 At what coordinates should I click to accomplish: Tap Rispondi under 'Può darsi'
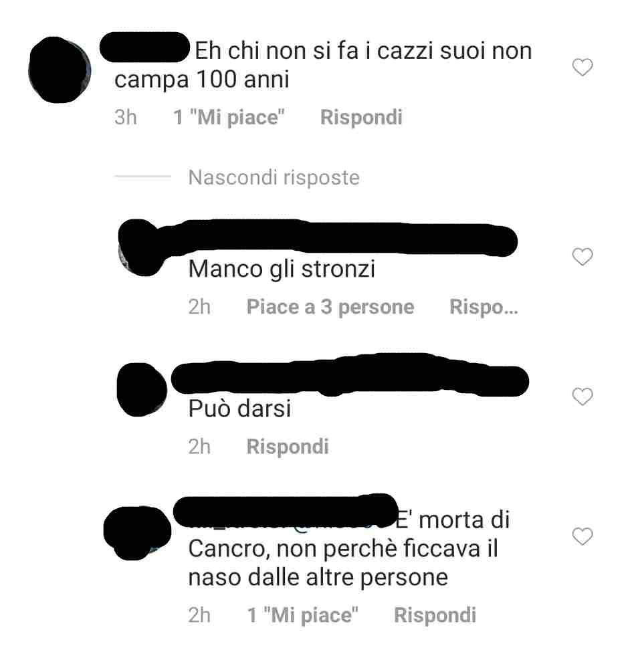tap(288, 447)
